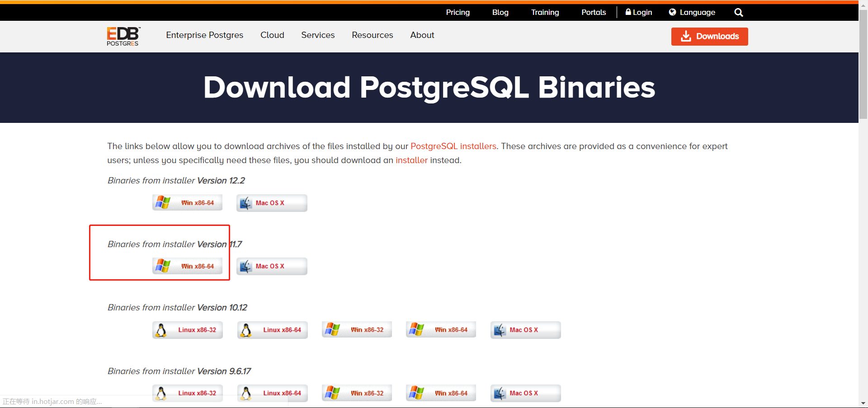Download Version 11.7 Win x86-64 binaries

187,266
